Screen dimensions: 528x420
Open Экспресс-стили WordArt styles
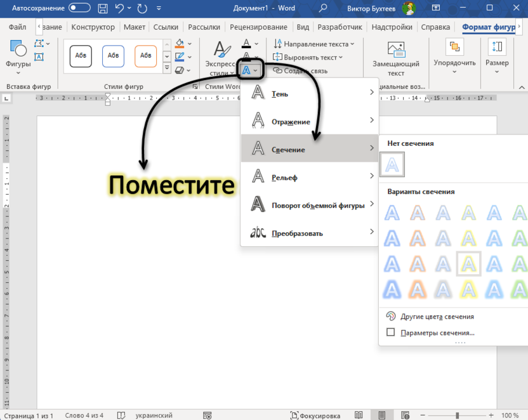click(x=221, y=59)
